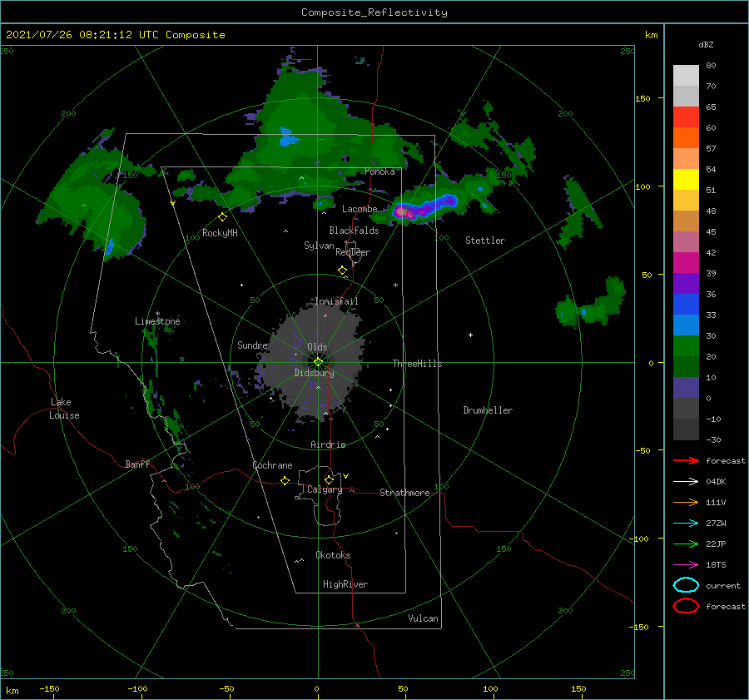Click the ThreeHills label
The image size is (749, 700).
tap(418, 364)
